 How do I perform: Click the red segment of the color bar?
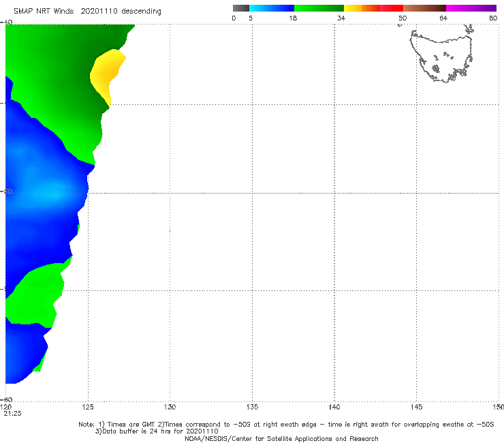click(x=391, y=8)
